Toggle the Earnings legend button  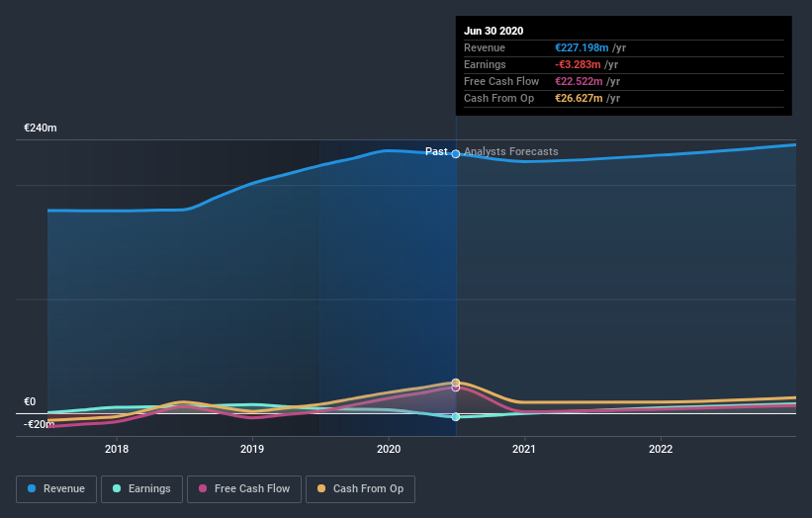click(141, 489)
